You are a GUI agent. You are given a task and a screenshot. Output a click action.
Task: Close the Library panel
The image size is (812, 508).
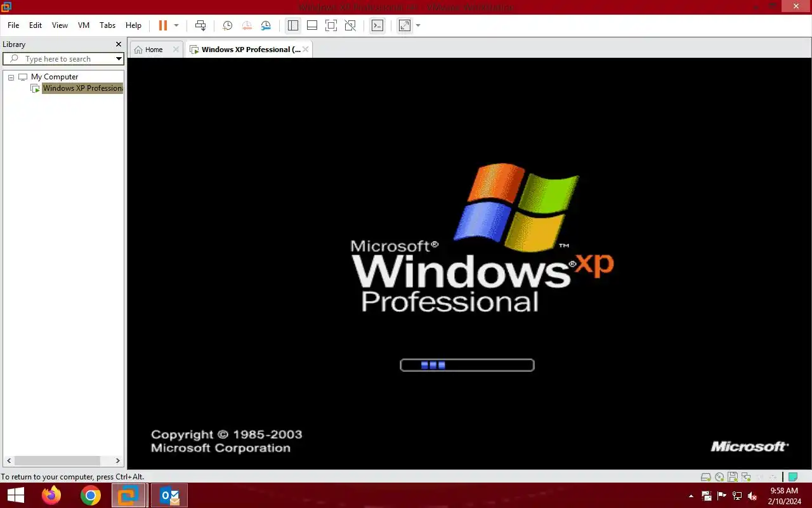118,44
